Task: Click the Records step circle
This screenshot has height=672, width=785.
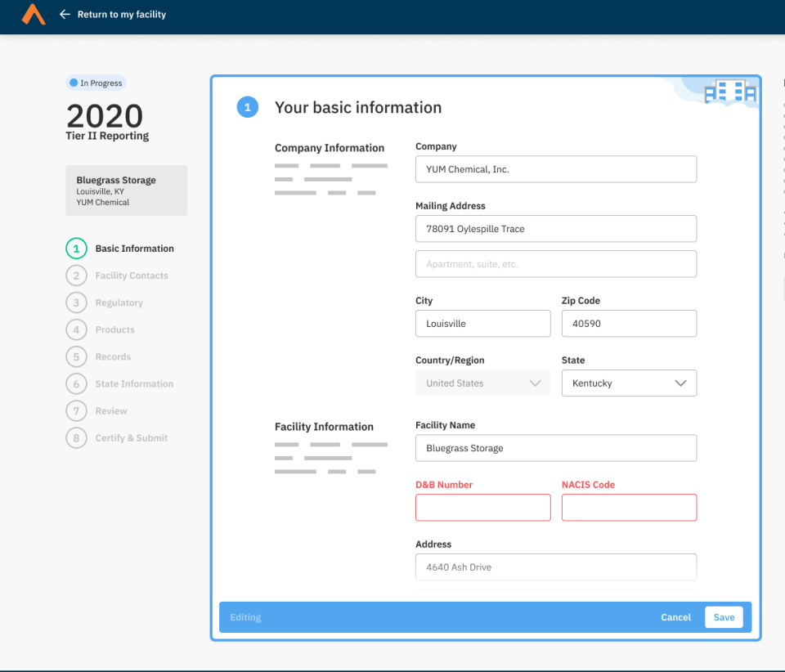Action: (x=77, y=356)
